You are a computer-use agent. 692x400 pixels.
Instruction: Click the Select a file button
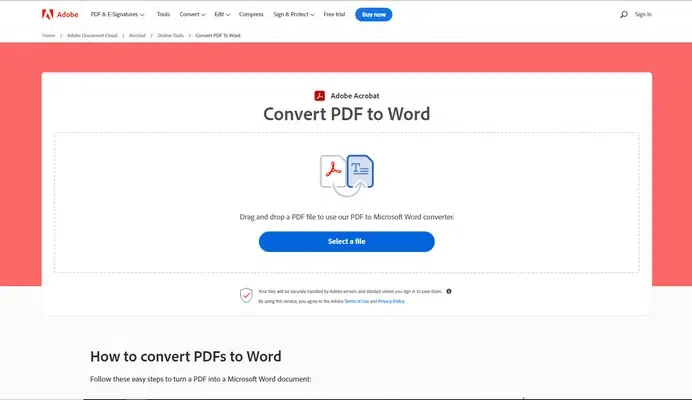click(346, 242)
